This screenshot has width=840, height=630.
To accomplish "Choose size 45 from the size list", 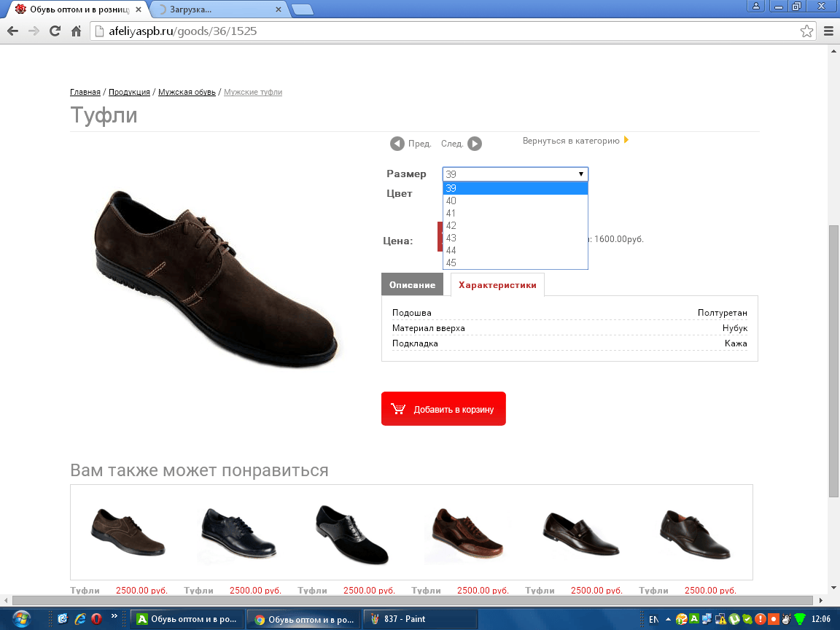I will click(x=451, y=263).
